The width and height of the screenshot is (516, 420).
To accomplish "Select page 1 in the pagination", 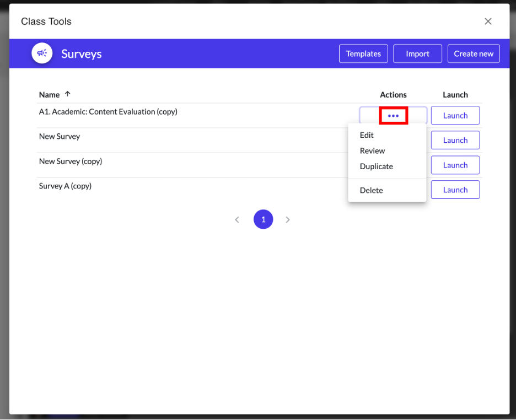I will click(263, 219).
